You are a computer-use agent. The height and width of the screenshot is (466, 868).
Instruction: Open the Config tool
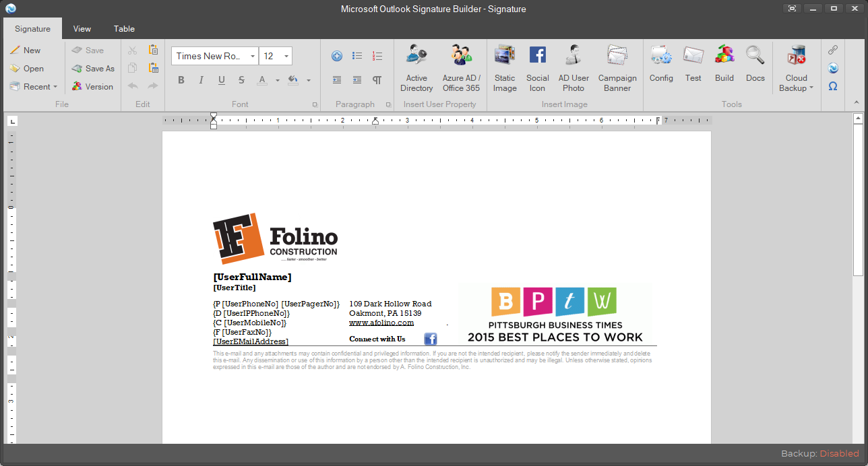661,64
